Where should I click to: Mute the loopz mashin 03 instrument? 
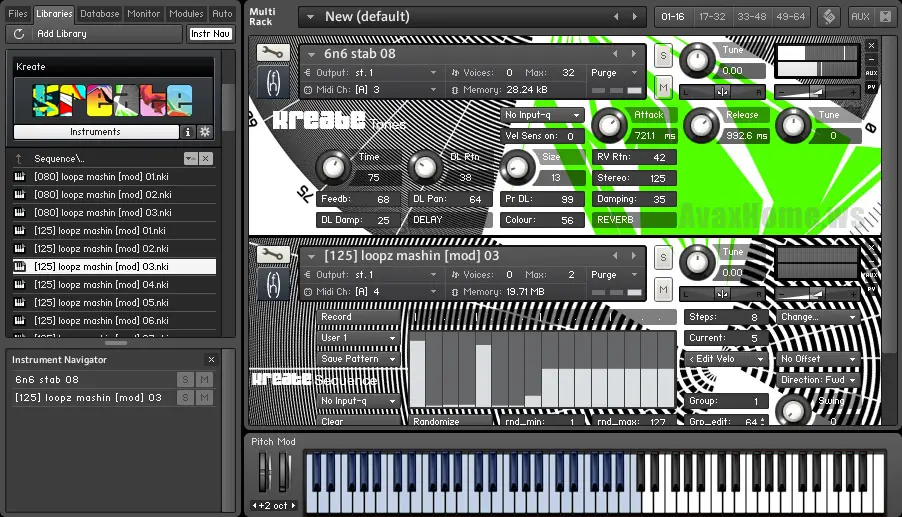(x=663, y=289)
